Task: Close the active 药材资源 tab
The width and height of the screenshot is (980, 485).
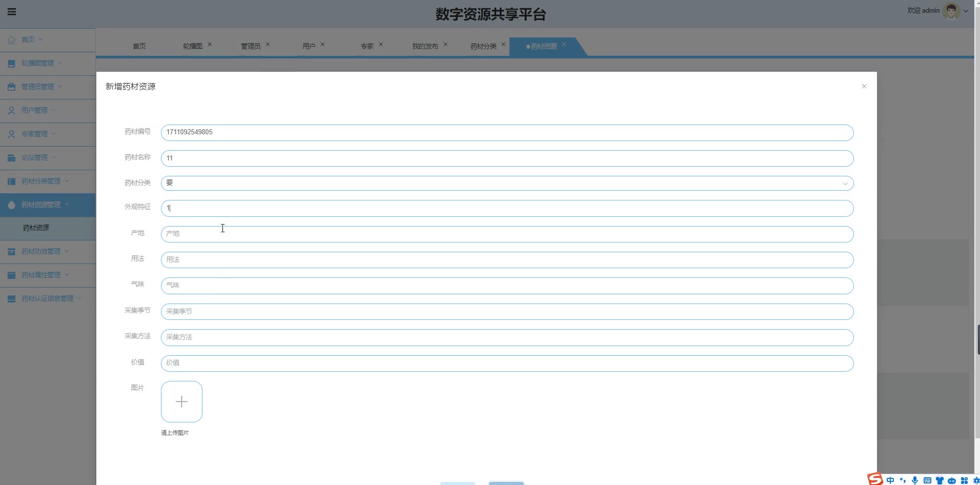Action: pos(564,45)
